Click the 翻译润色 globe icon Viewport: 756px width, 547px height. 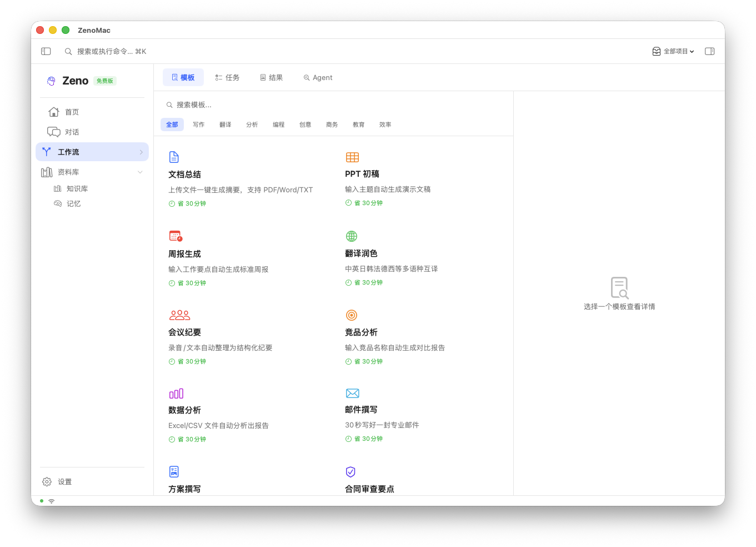351,236
